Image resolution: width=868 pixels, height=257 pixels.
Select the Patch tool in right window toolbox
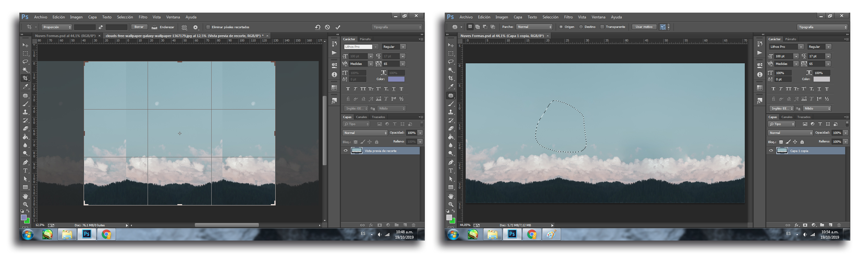pos(451,96)
